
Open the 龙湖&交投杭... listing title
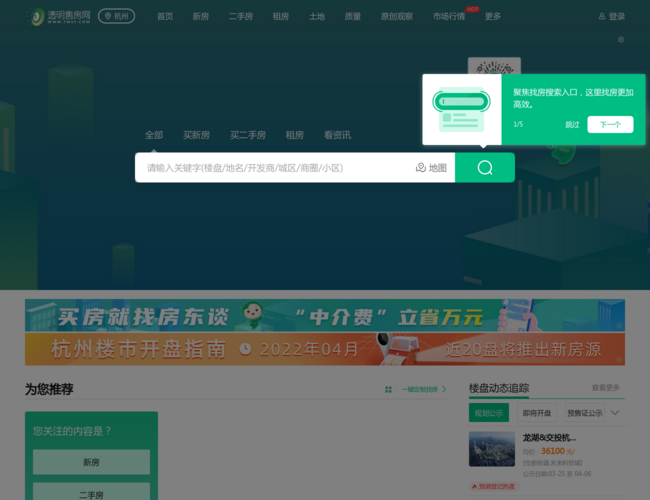549,438
